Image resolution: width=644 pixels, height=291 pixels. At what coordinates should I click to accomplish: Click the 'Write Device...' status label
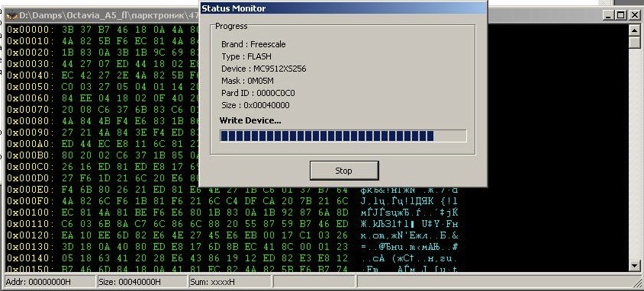pyautogui.click(x=250, y=120)
